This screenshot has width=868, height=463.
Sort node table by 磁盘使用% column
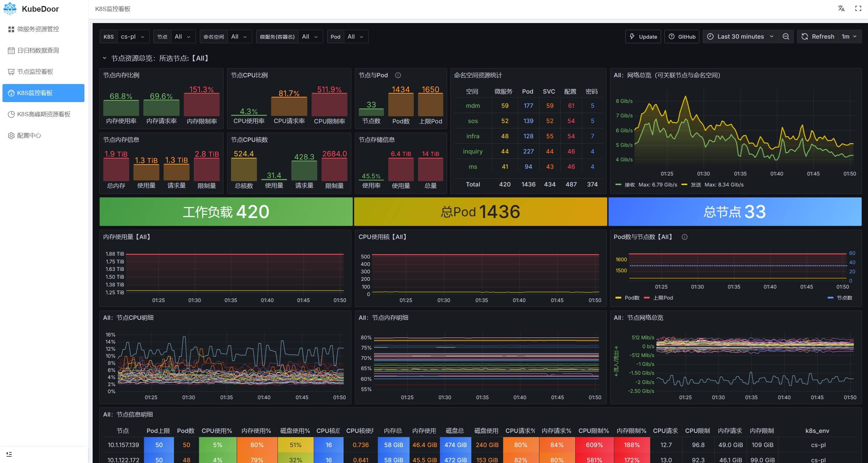tap(295, 431)
